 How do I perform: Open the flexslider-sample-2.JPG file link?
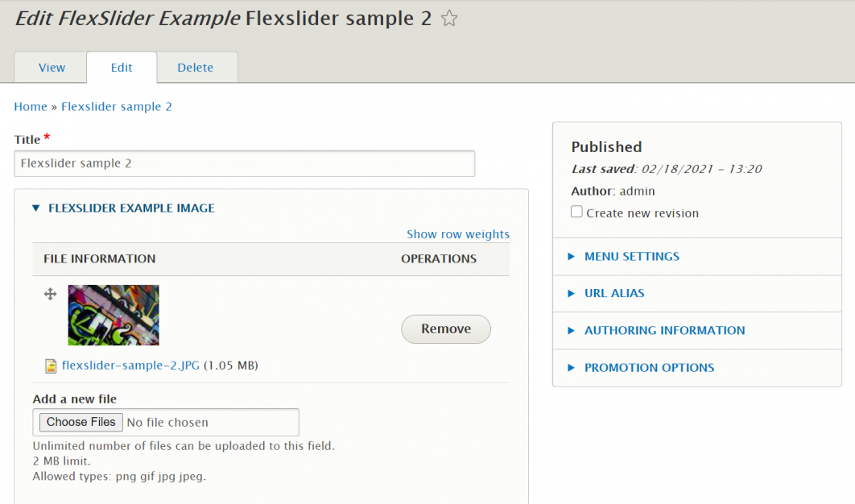point(130,366)
